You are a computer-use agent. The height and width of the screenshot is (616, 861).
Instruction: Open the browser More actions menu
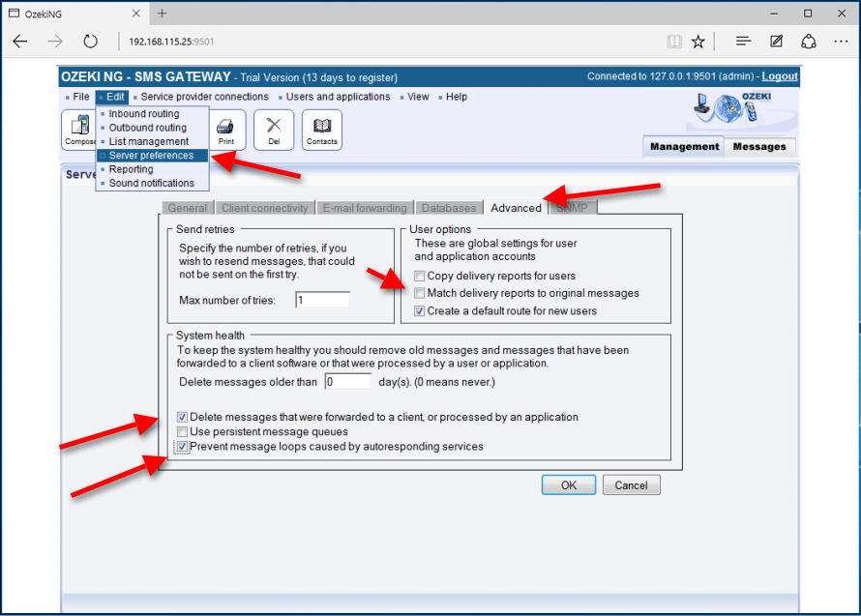(x=840, y=43)
